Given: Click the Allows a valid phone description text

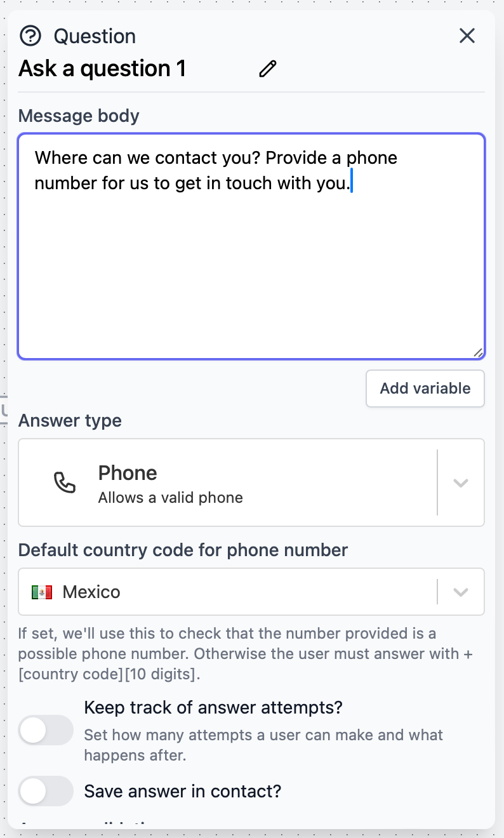Looking at the screenshot, I should [170, 498].
